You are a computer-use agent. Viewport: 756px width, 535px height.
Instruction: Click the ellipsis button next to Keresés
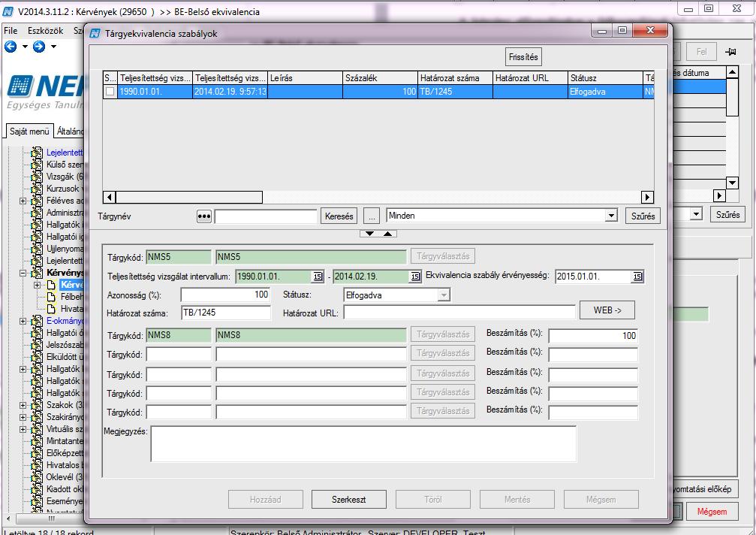tap(372, 216)
